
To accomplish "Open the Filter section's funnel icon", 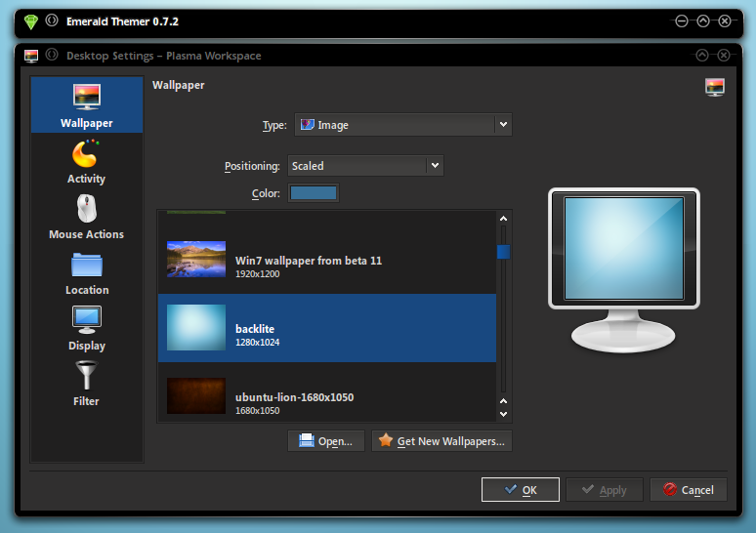I will (x=86, y=376).
